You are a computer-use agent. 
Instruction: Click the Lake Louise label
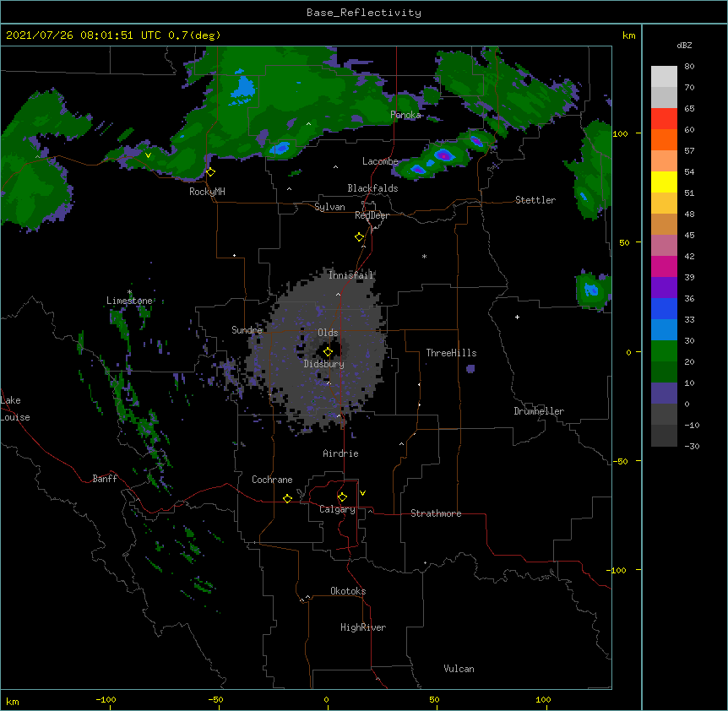(14, 409)
